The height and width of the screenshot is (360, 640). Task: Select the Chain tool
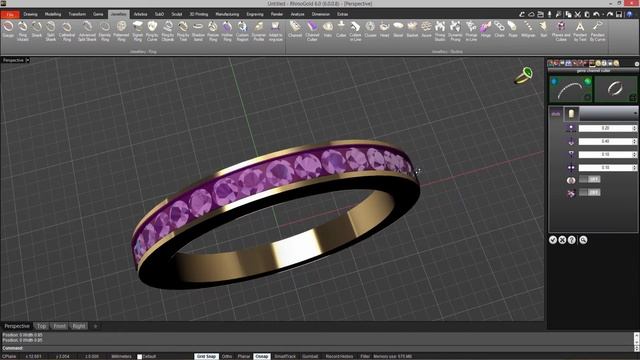point(499,30)
